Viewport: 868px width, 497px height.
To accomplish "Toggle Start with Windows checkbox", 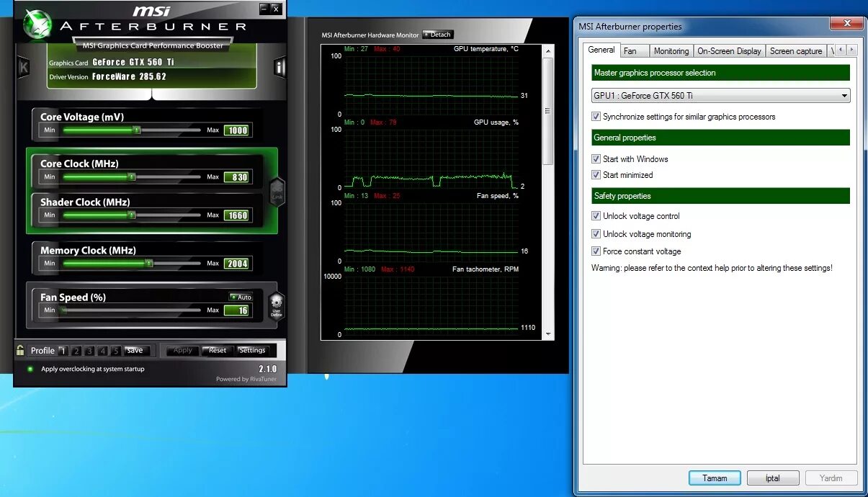I will 596,159.
